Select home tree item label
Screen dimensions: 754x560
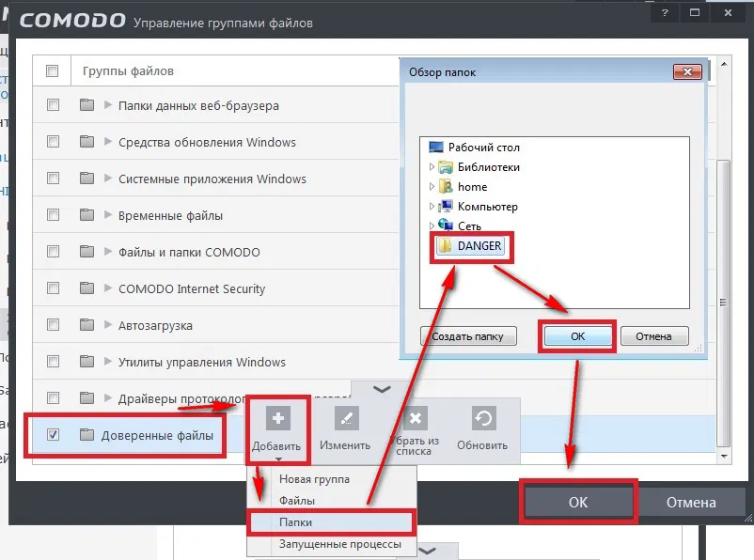click(x=472, y=186)
